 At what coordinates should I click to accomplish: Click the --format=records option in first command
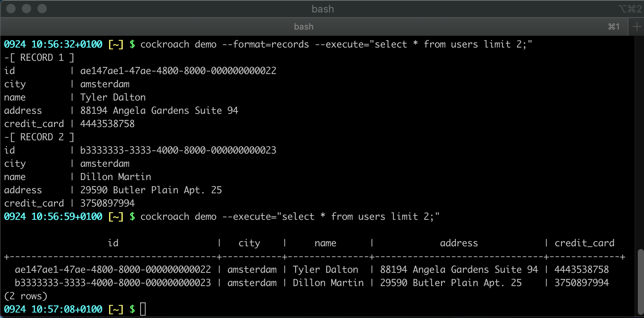coord(266,44)
